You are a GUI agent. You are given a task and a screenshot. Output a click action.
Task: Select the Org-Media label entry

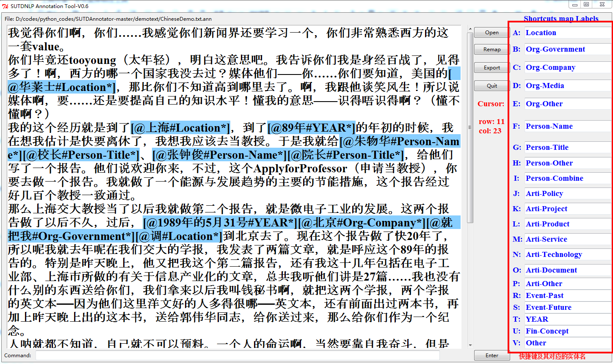pyautogui.click(x=568, y=86)
